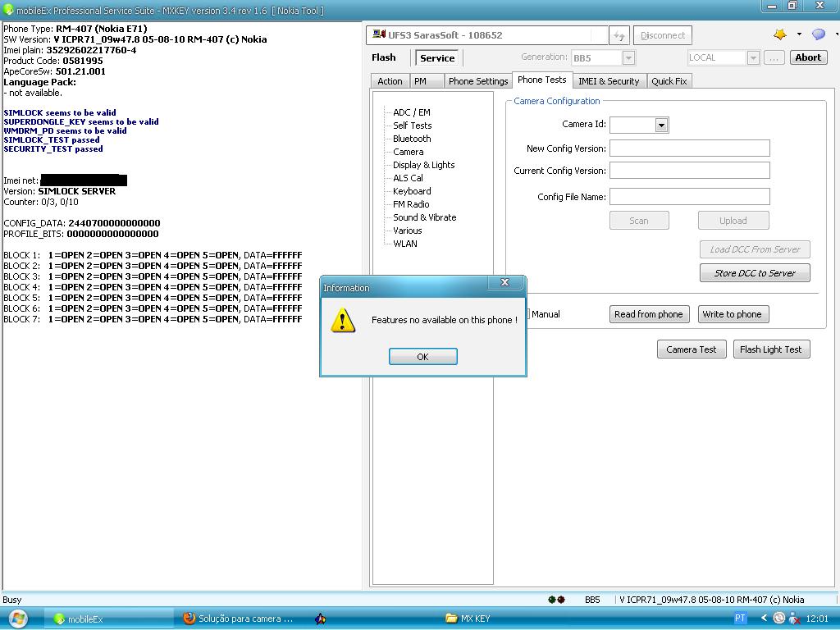
Task: Click the Camera Test button
Action: click(x=691, y=349)
